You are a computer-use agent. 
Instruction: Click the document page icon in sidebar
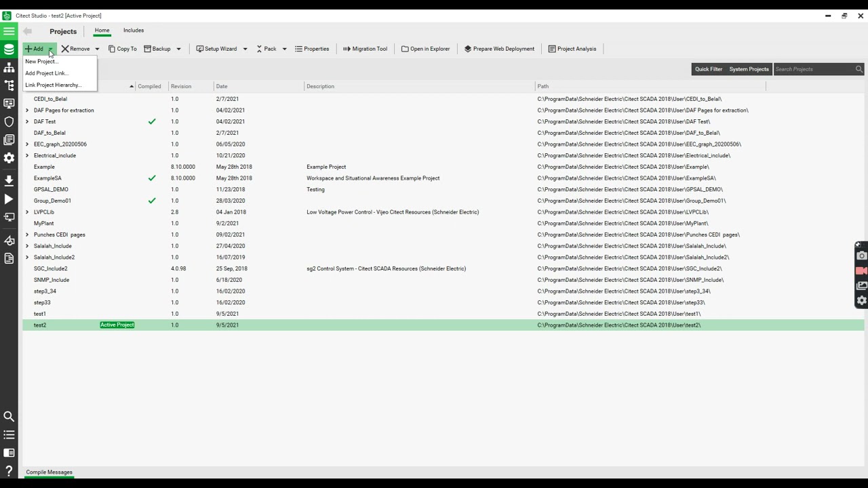pyautogui.click(x=9, y=258)
